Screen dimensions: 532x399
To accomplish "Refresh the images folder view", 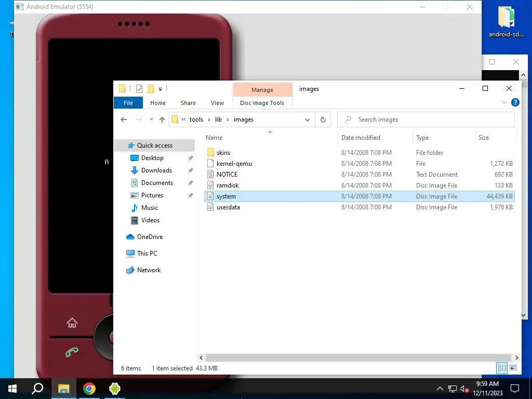I will click(323, 119).
